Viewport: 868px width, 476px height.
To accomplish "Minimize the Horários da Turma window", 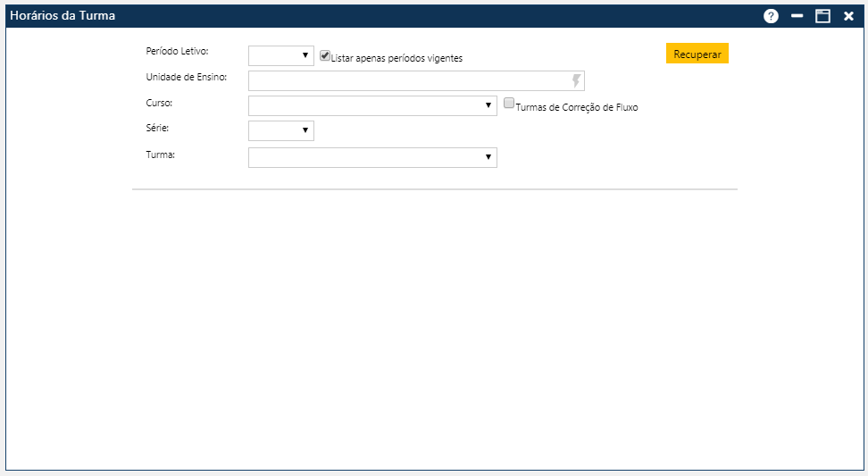I will 797,16.
